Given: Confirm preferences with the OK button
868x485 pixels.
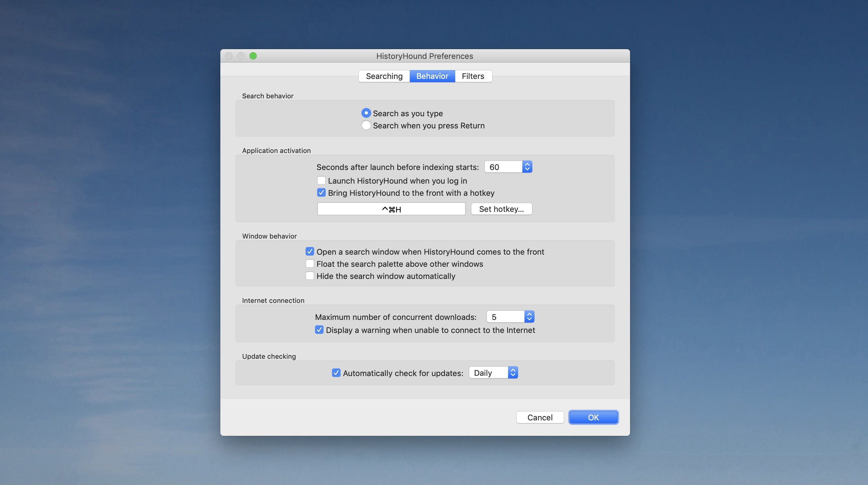Looking at the screenshot, I should tap(593, 418).
